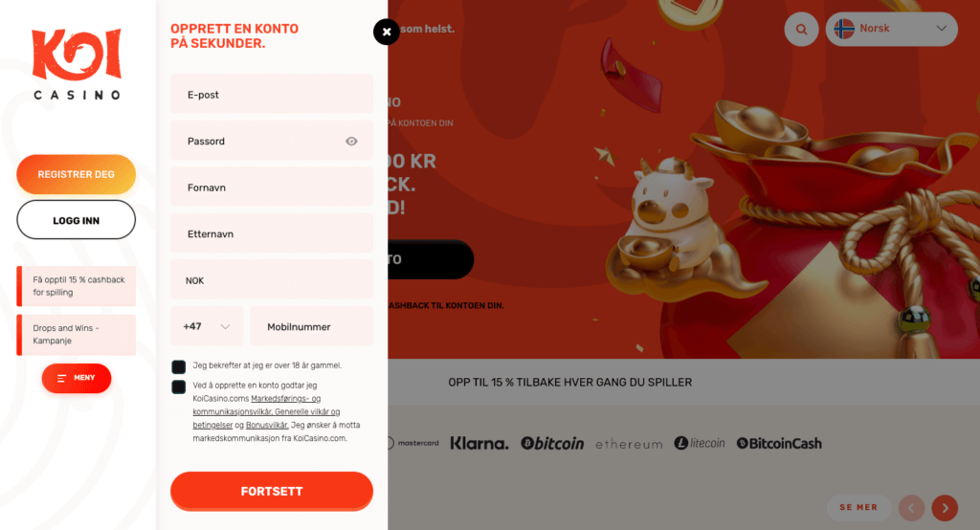Image resolution: width=980 pixels, height=530 pixels.
Task: Go to previous carousel slide arrow
Action: pos(911,508)
